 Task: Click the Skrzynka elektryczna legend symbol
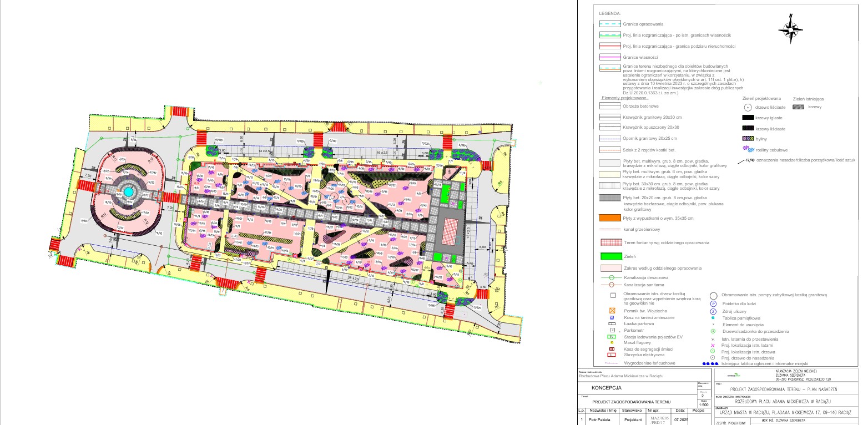tap(612, 355)
